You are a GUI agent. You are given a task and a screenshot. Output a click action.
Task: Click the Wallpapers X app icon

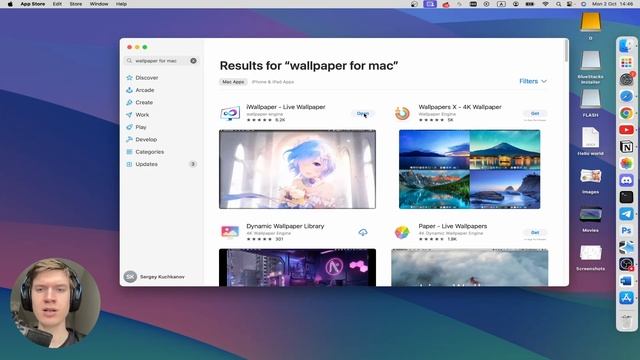402,113
